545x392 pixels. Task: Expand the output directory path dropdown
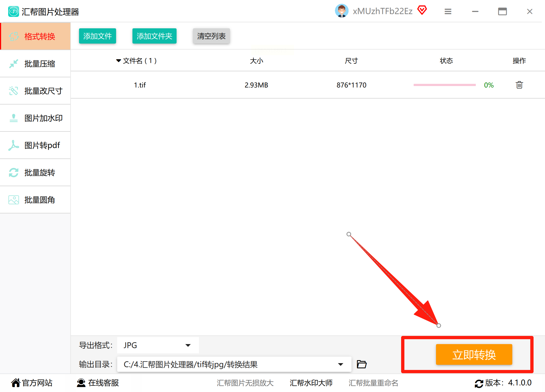tap(340, 364)
